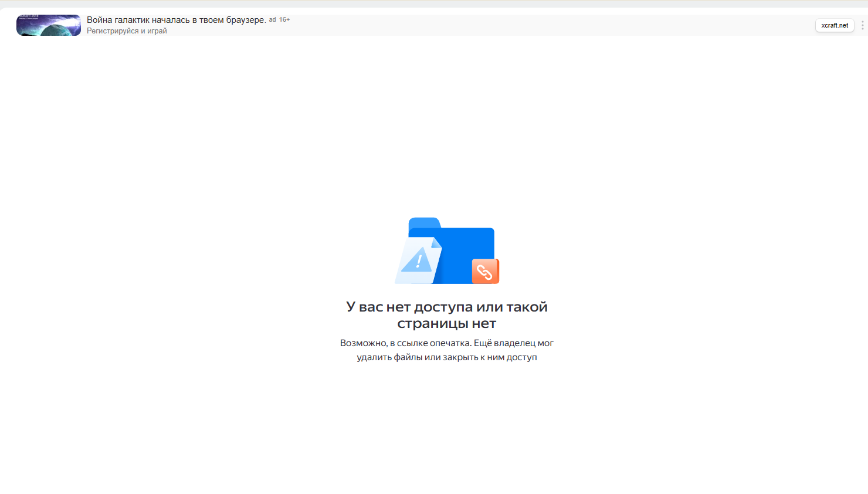Click the heading 'У вас нет доступа или такой страницы нет'
868x494 pixels.
point(447,315)
